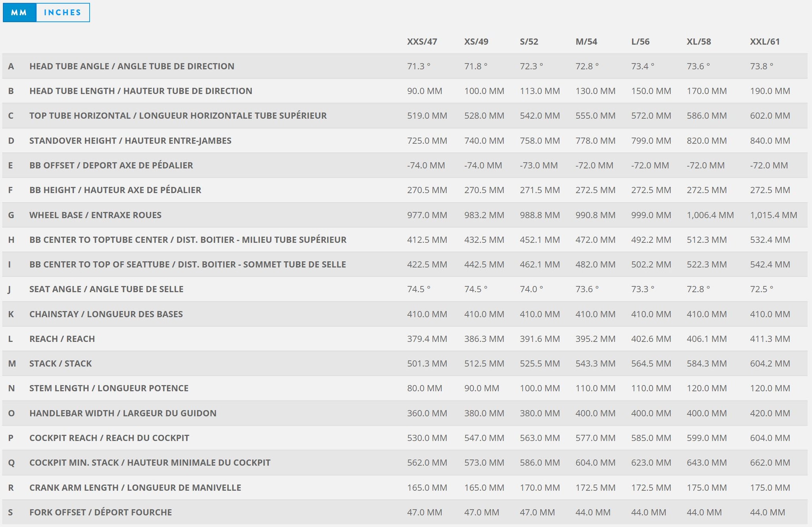Click the STACK / STACK row label

point(61,364)
